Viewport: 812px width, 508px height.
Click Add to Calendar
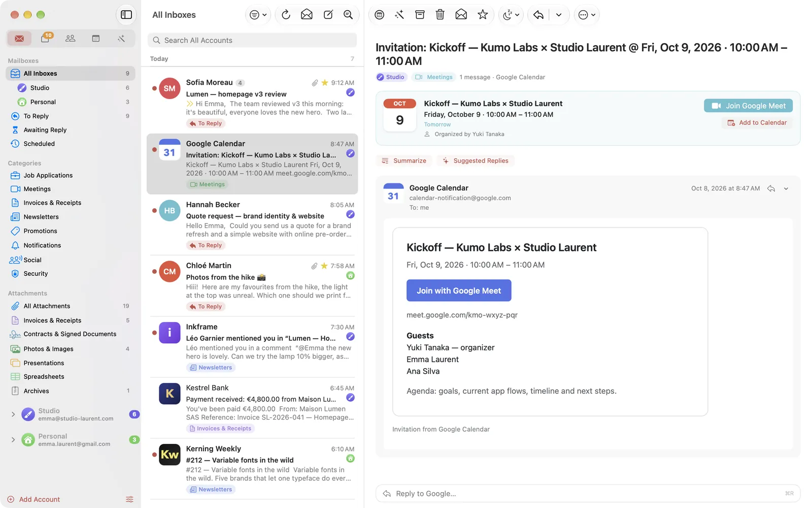coord(757,123)
